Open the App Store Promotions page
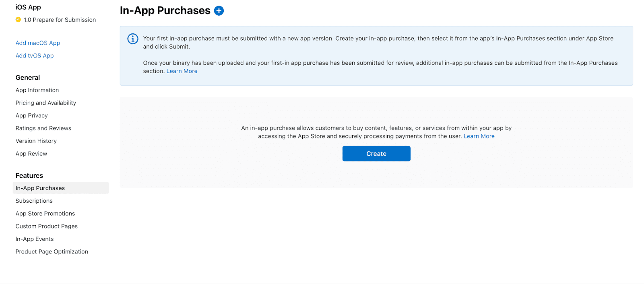 pyautogui.click(x=45, y=213)
